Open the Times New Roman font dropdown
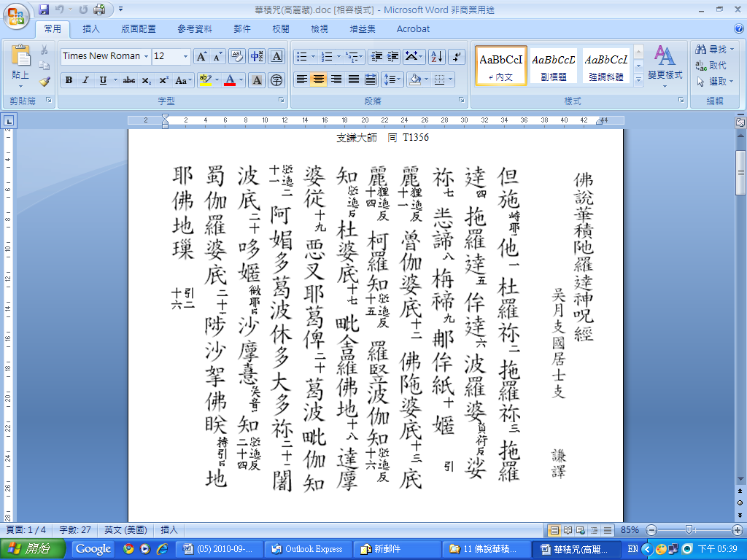747x560 pixels. (146, 56)
